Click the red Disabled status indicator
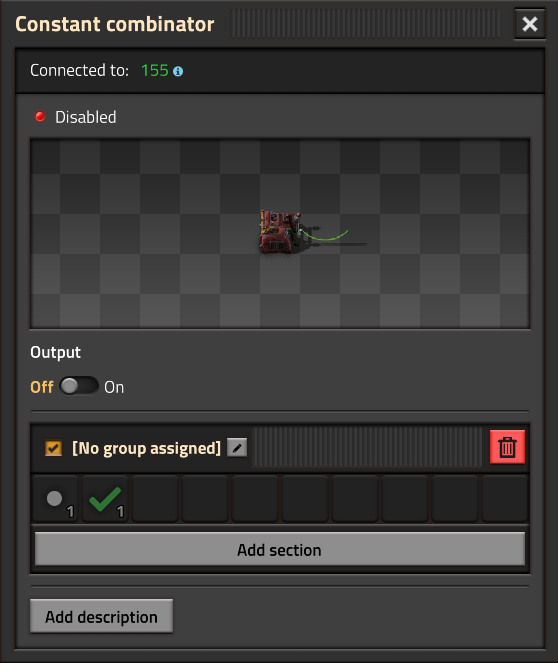Screen dimensions: 558x663 40,116
